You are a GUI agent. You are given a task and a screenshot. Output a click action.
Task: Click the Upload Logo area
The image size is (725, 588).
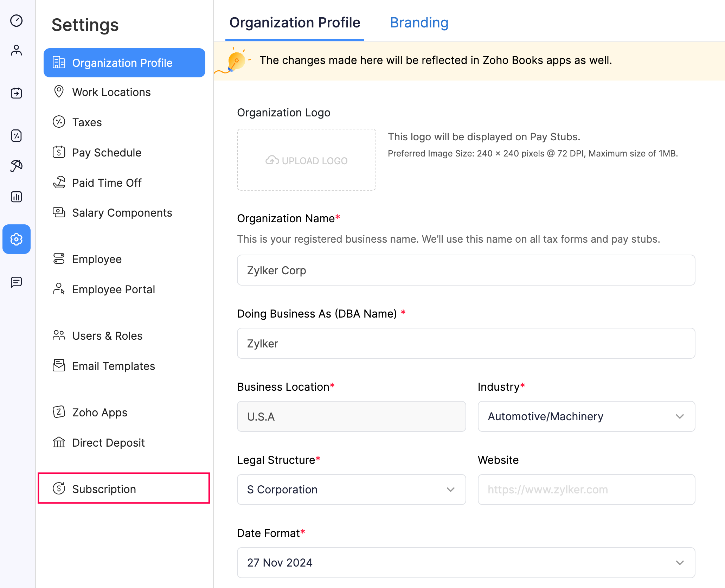306,160
